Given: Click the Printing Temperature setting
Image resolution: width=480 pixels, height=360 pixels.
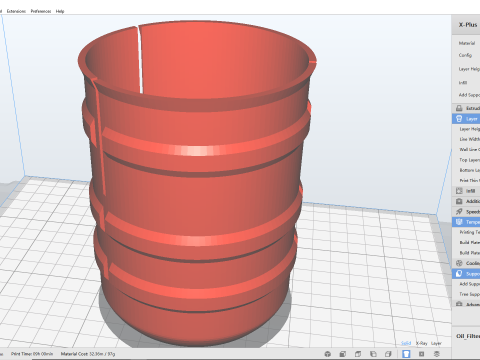Looking at the screenshot, I should (x=470, y=232).
